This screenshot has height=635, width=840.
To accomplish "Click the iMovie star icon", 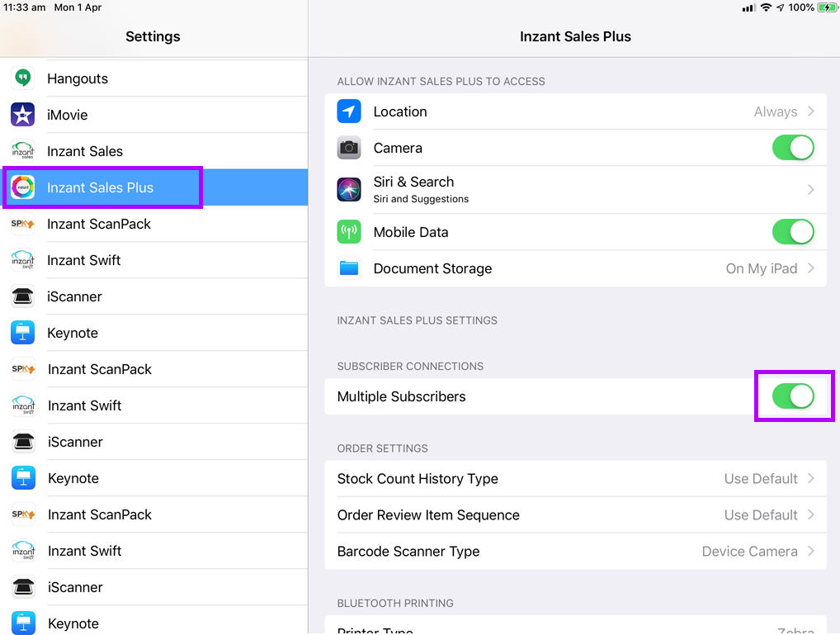I will [23, 115].
